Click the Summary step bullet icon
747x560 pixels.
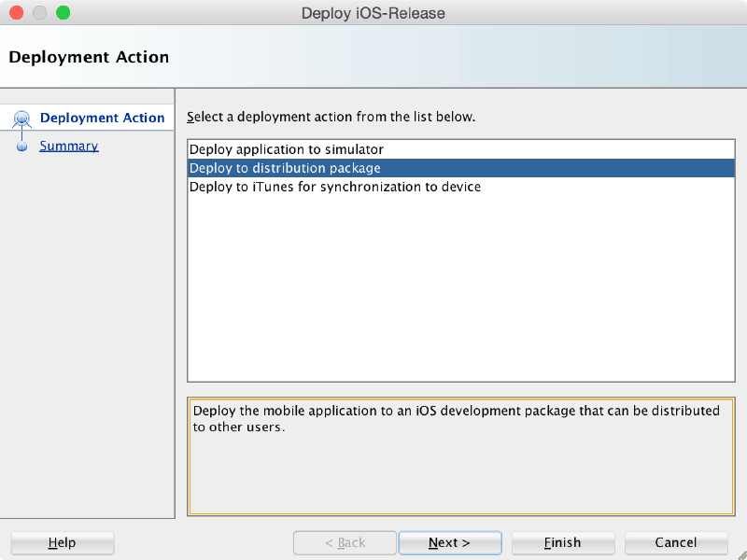point(21,146)
